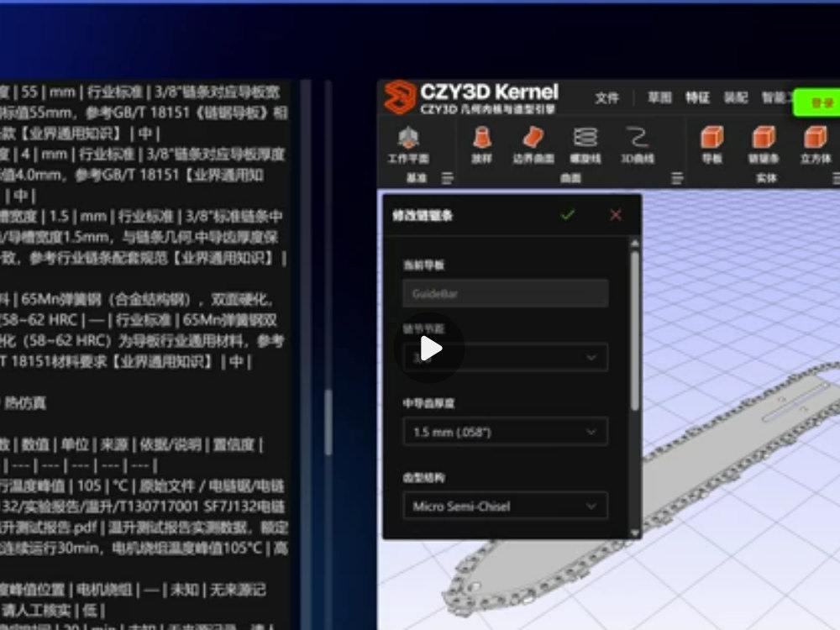Image resolution: width=840 pixels, height=630 pixels.
Task: Switch to the 装配 tab
Action: [736, 97]
